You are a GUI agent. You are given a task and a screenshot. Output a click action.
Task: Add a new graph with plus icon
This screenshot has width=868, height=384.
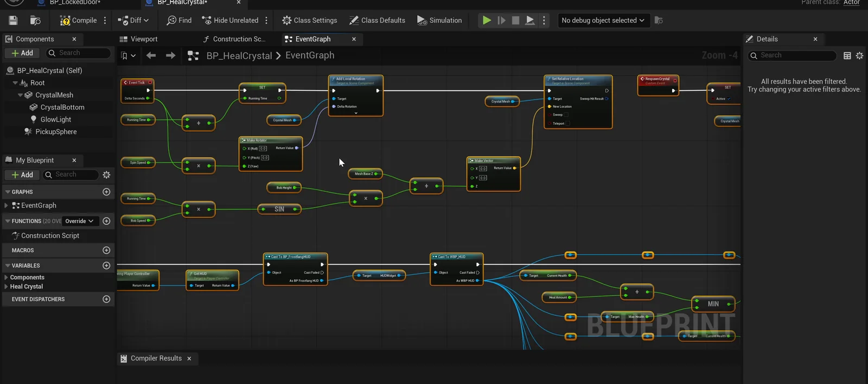pos(106,192)
